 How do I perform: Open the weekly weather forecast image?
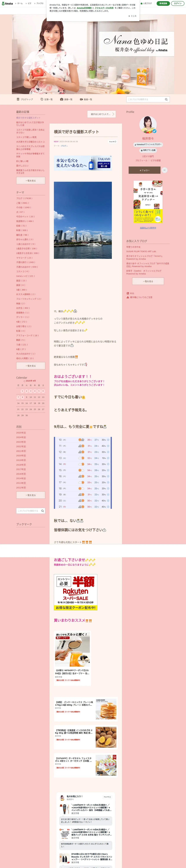pyautogui.click(x=83, y=473)
